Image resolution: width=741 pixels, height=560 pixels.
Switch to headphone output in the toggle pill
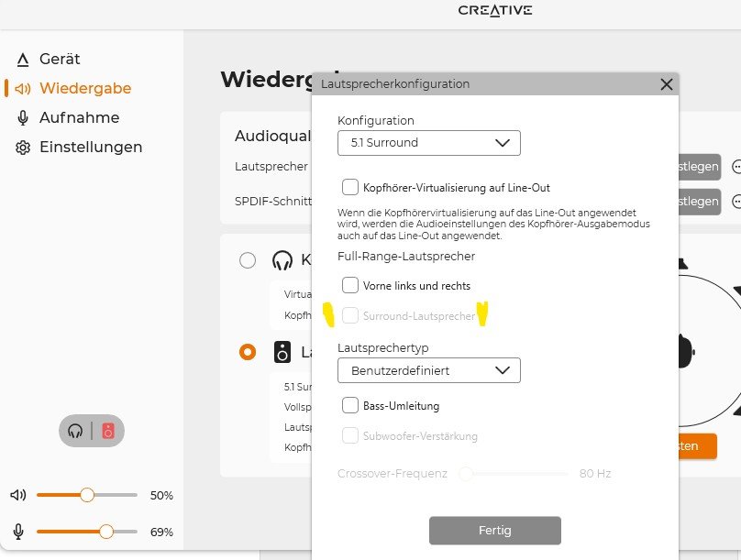(x=75, y=431)
